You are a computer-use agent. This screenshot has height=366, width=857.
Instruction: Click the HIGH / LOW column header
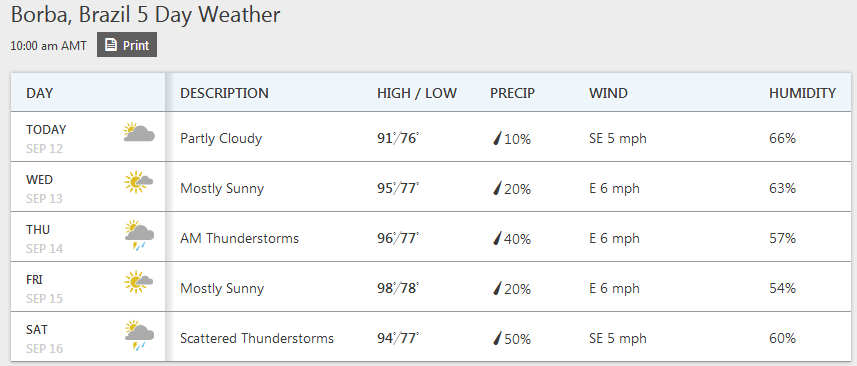416,93
